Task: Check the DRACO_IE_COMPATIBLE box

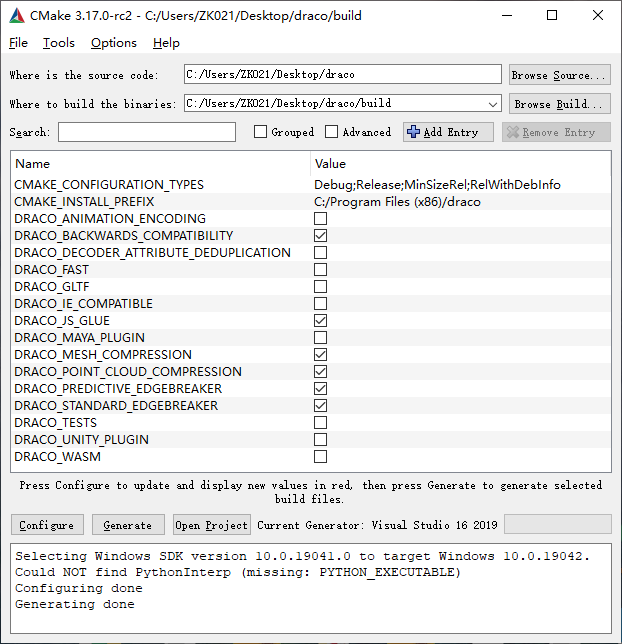Action: [x=320, y=304]
